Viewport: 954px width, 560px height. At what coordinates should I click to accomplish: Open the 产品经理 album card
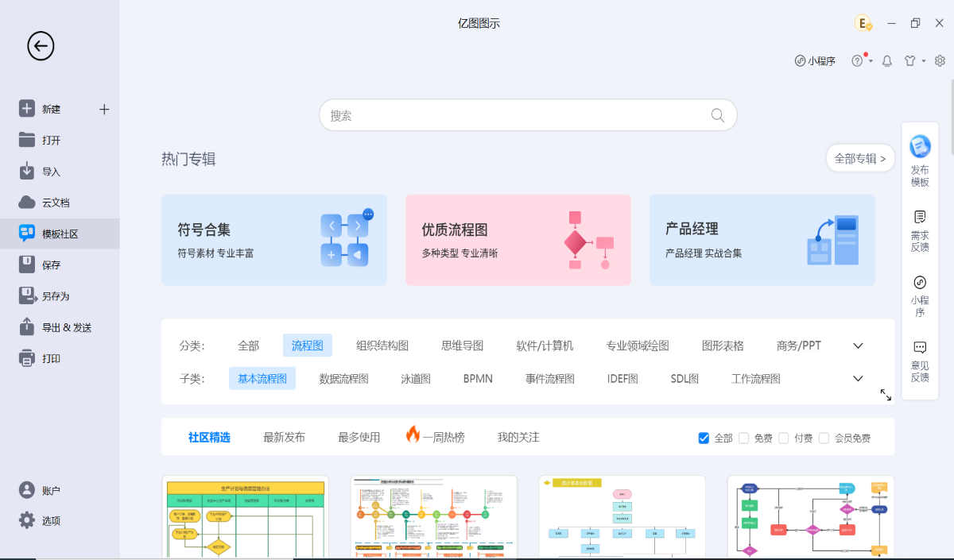point(762,240)
